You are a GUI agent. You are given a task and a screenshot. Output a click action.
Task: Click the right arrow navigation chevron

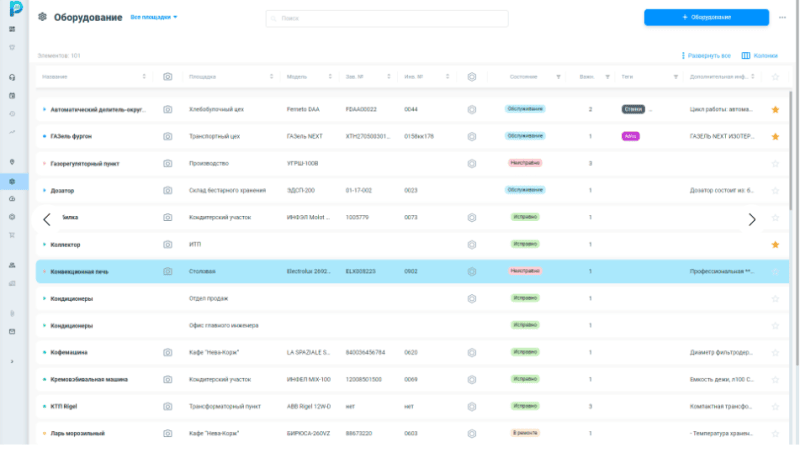pyautogui.click(x=752, y=219)
